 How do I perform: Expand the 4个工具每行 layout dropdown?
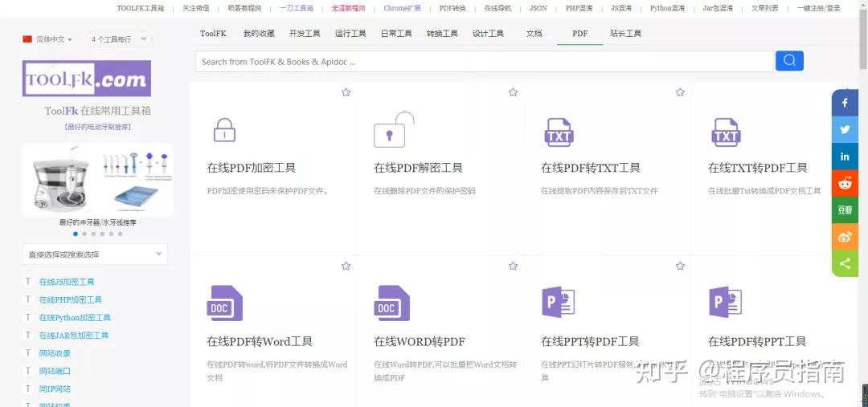pyautogui.click(x=119, y=39)
